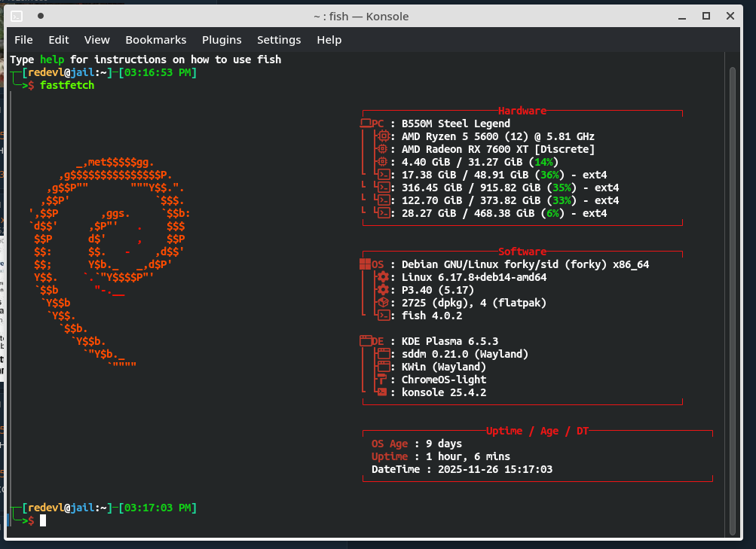The image size is (756, 549).
Task: Click the 14% memory usage value
Action: coord(544,163)
